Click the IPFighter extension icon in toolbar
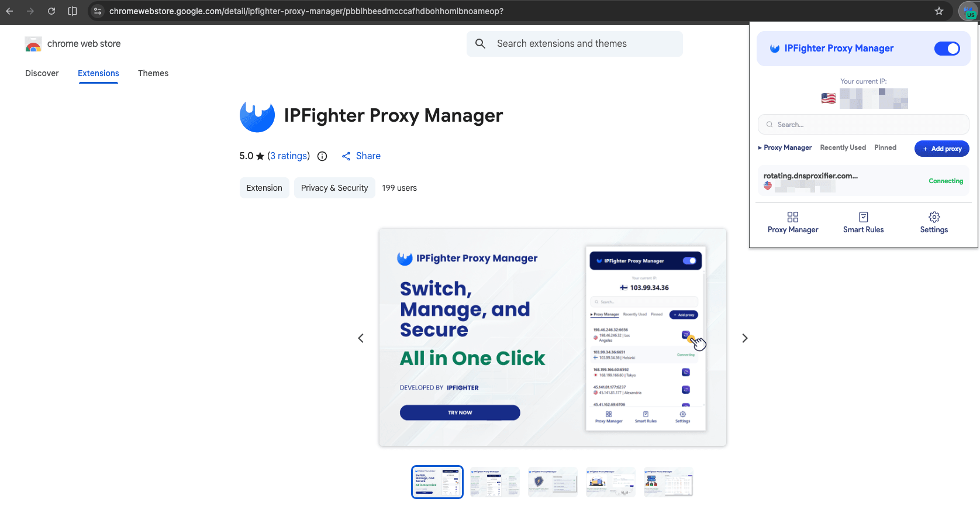This screenshot has height=509, width=980. click(968, 12)
